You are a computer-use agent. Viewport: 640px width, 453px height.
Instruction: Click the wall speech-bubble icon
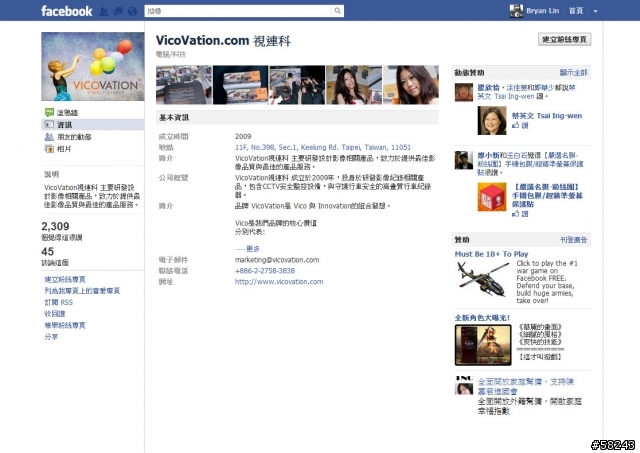point(49,112)
